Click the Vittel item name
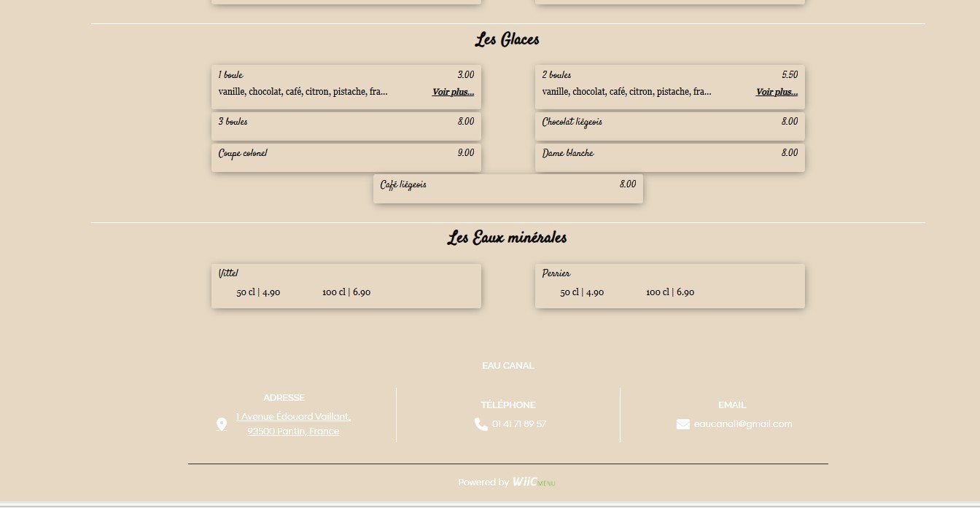The width and height of the screenshot is (980, 508). pyautogui.click(x=228, y=273)
